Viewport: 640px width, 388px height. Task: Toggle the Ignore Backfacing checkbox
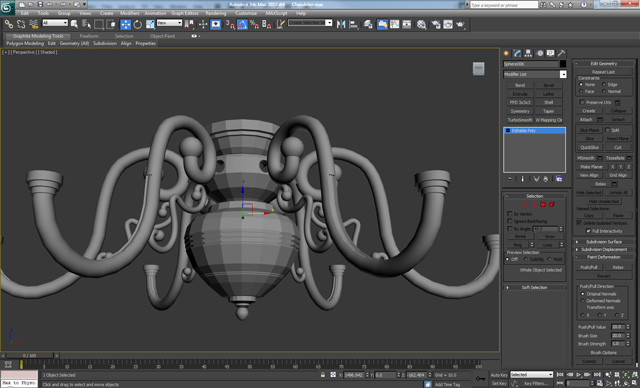510,221
